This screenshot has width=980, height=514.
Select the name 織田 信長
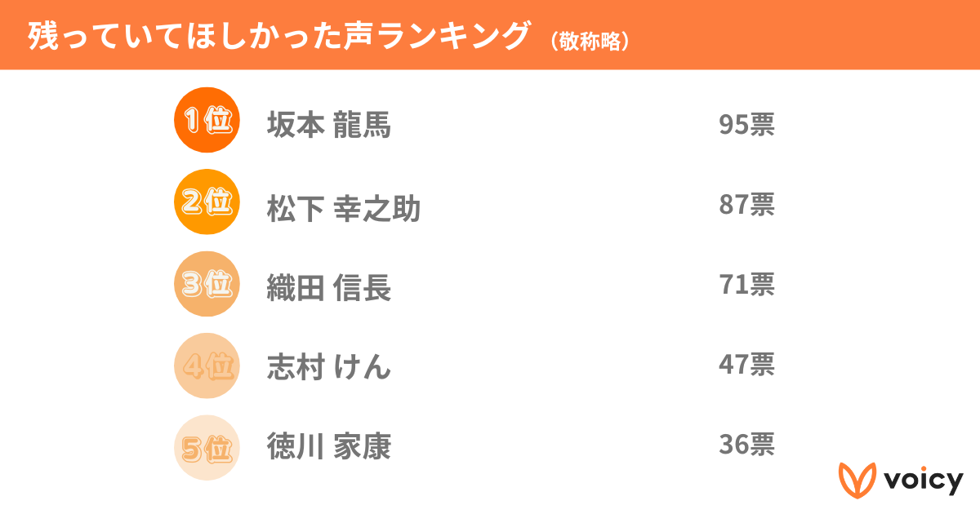329,288
